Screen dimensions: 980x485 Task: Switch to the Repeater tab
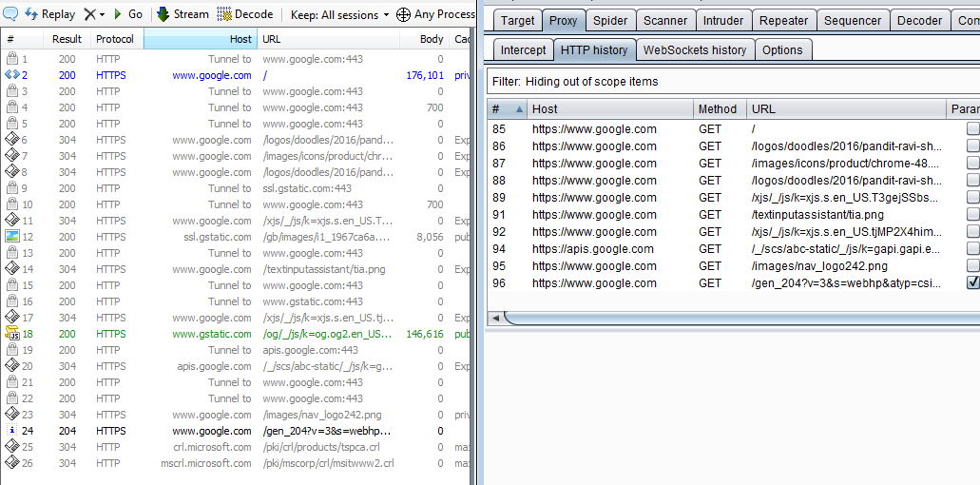[x=784, y=20]
